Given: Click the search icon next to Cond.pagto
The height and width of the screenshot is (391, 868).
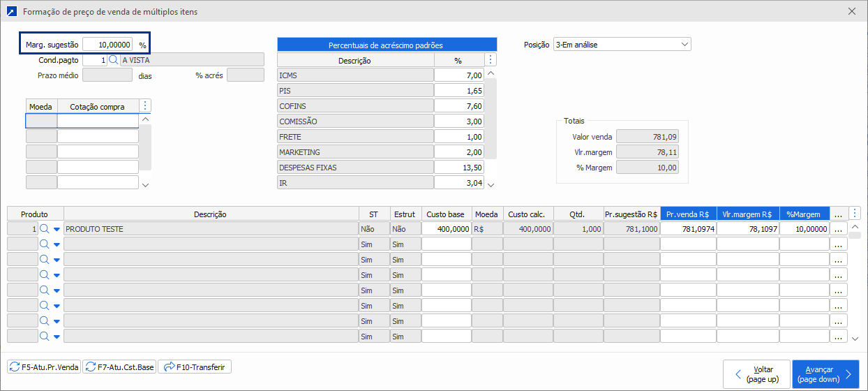Looking at the screenshot, I should [114, 60].
